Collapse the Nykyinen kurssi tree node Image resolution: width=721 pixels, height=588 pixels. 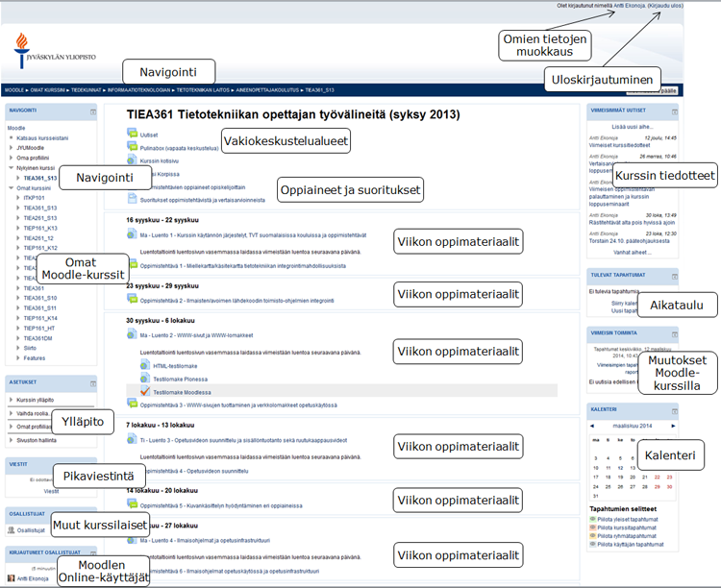click(11, 168)
